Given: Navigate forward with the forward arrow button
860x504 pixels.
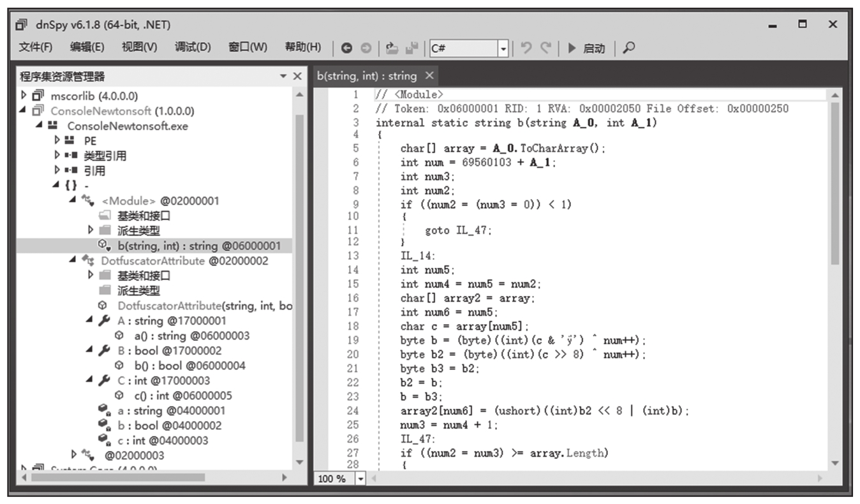Looking at the screenshot, I should (366, 48).
